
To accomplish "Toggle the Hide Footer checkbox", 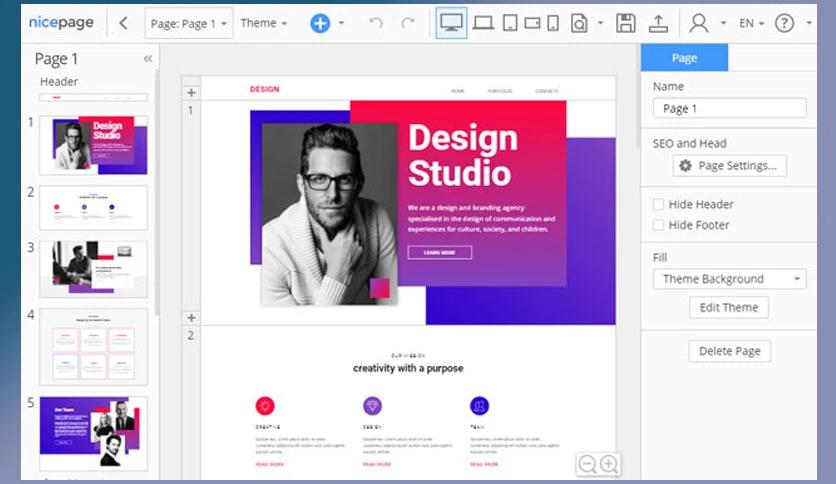I will coord(658,225).
